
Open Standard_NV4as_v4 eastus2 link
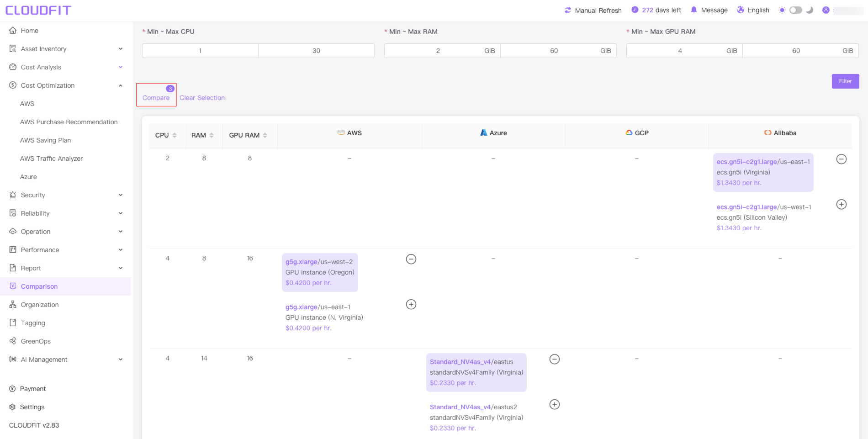(460, 407)
